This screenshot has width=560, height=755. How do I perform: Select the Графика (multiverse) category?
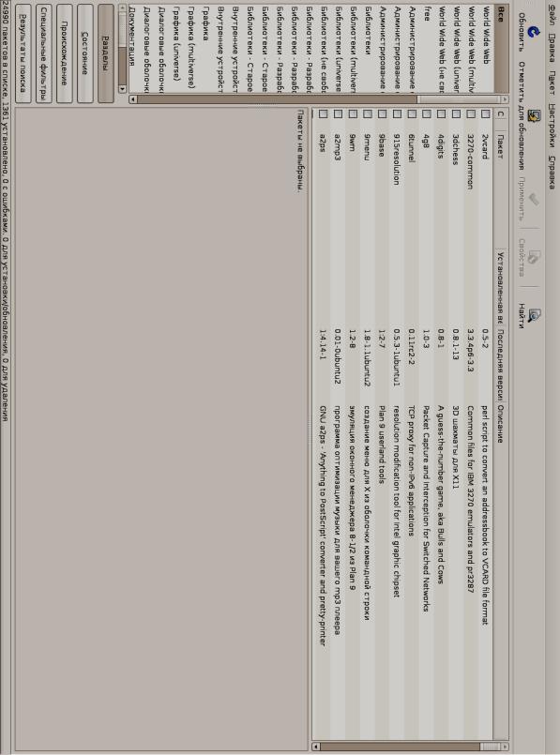pyautogui.click(x=190, y=49)
